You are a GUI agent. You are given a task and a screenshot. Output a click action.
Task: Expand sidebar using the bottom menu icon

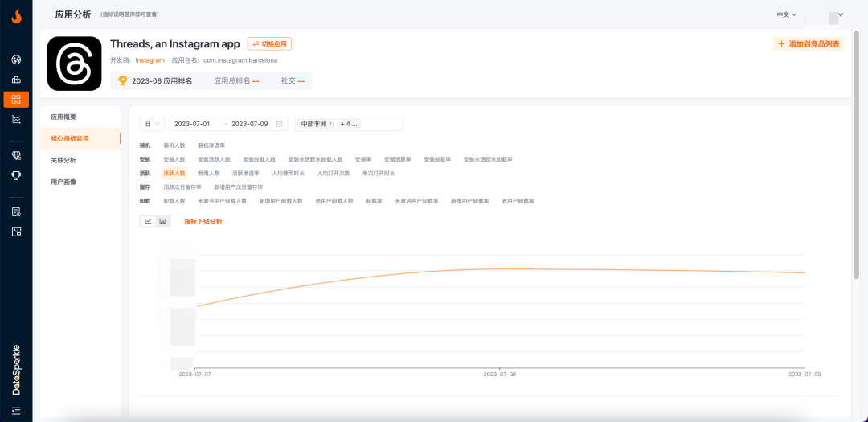[16, 410]
